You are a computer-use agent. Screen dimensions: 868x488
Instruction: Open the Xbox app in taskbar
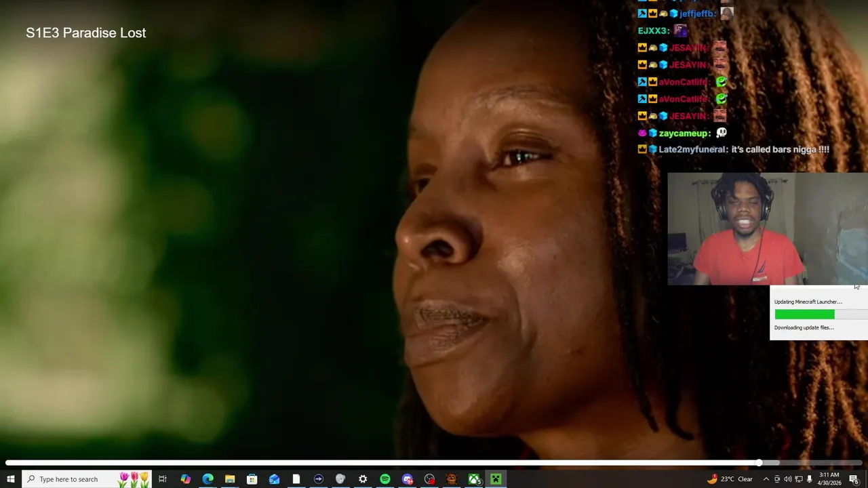(474, 479)
